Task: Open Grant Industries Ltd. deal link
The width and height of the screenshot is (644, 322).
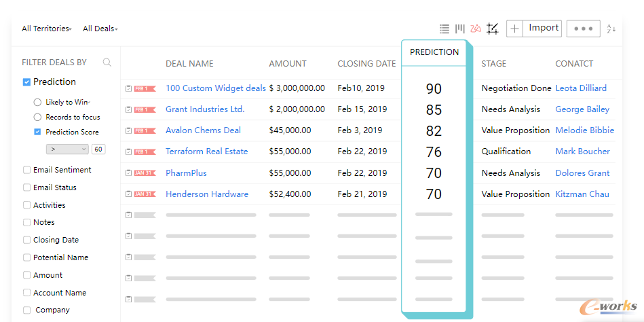Action: coord(205,109)
